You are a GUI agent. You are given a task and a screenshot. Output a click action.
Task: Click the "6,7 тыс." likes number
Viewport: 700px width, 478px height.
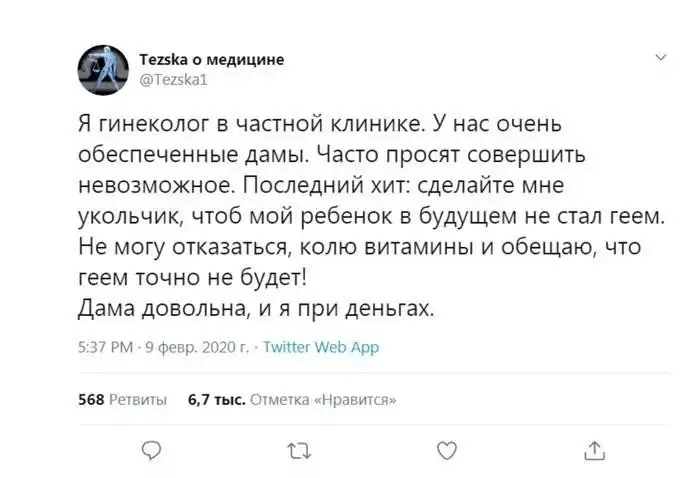[217, 399]
